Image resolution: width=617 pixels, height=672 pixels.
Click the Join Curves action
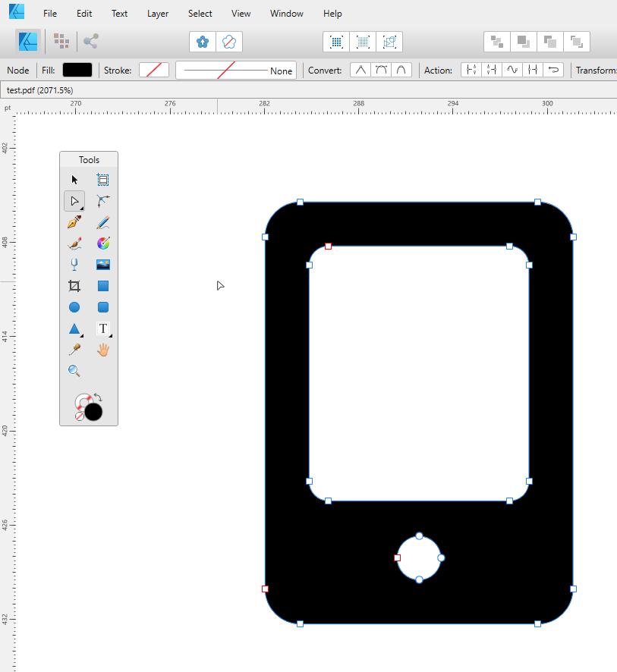coord(533,70)
